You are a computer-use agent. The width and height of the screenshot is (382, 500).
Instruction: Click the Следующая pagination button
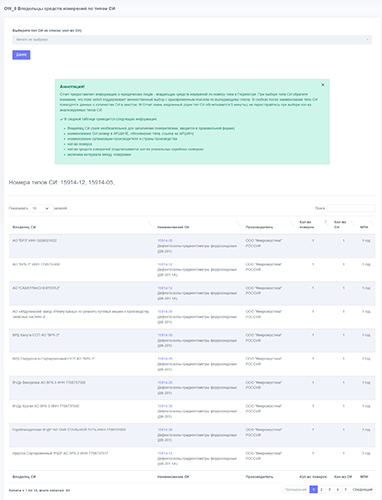pos(362,489)
